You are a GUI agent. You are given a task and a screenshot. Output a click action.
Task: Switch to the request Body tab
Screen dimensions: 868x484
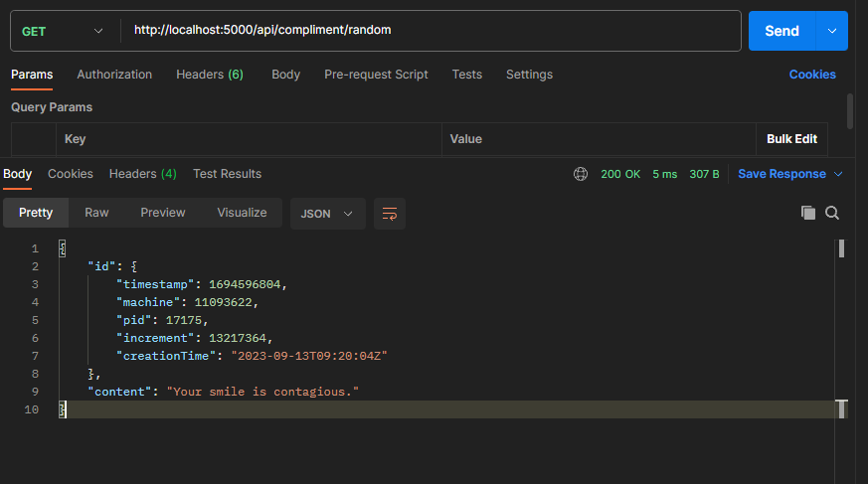pyautogui.click(x=285, y=75)
